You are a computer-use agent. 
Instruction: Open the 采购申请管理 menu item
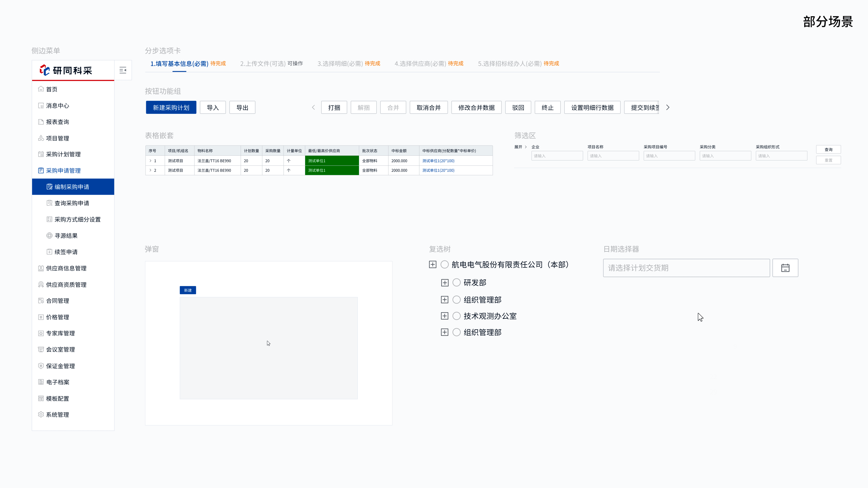pos(73,170)
